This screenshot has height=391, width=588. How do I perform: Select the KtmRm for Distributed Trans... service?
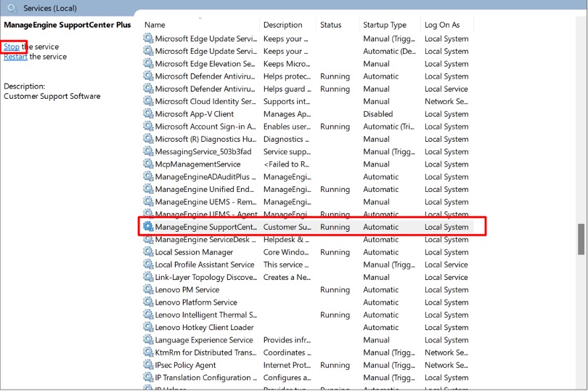(206, 352)
